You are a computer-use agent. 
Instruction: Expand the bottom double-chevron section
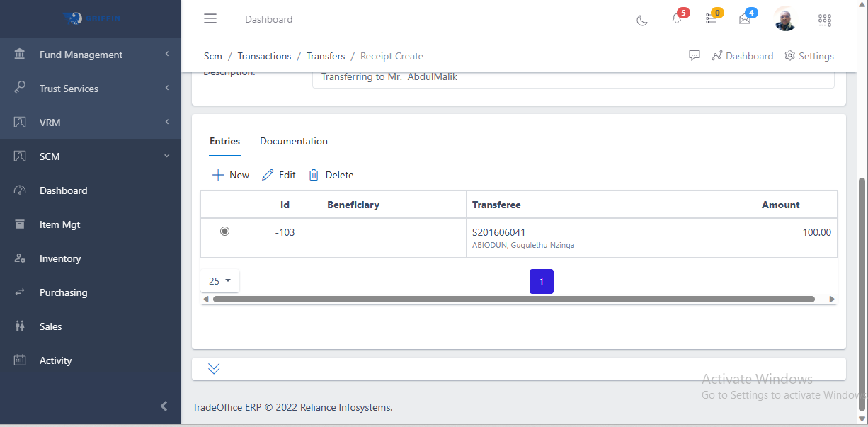(213, 368)
